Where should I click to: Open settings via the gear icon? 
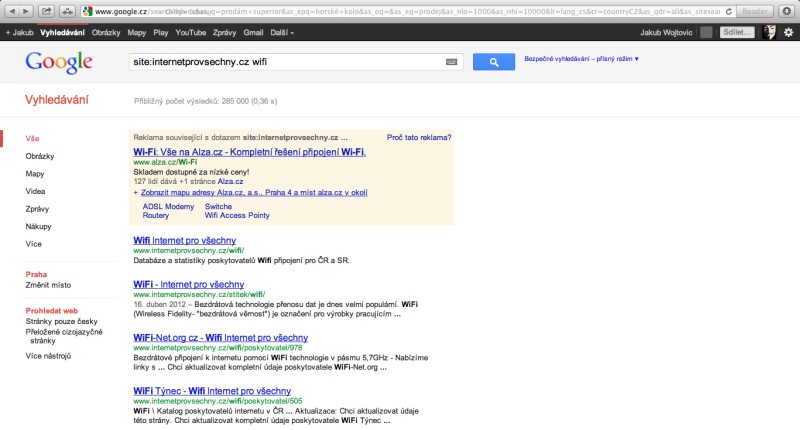pos(788,32)
